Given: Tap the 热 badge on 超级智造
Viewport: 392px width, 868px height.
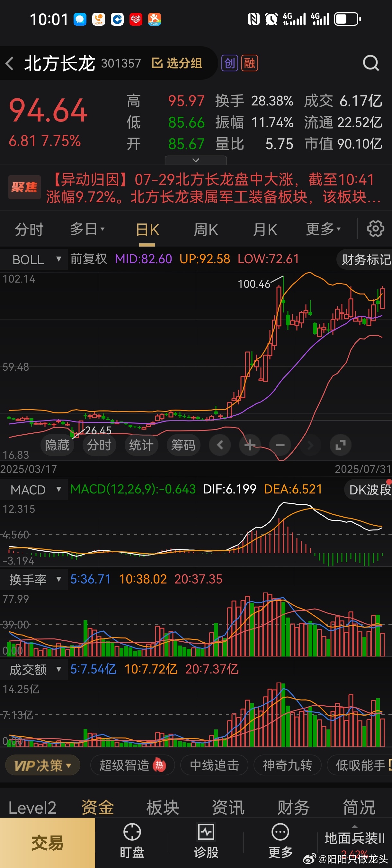Looking at the screenshot, I should click(159, 766).
